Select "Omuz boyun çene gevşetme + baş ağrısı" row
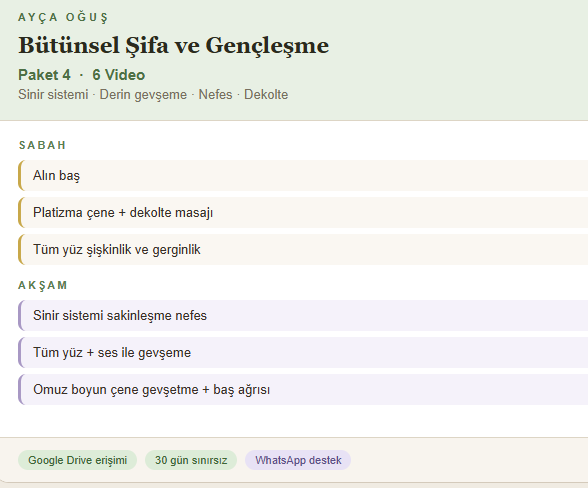 click(303, 389)
